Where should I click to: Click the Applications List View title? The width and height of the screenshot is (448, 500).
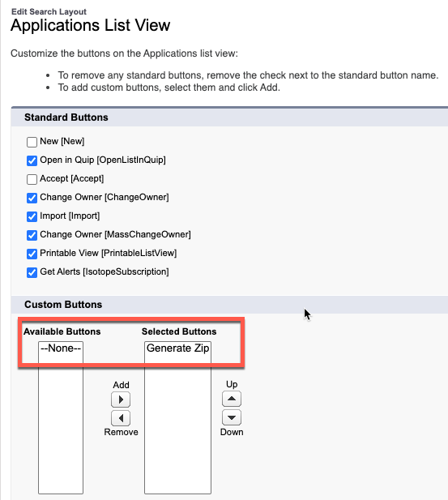[x=90, y=25]
